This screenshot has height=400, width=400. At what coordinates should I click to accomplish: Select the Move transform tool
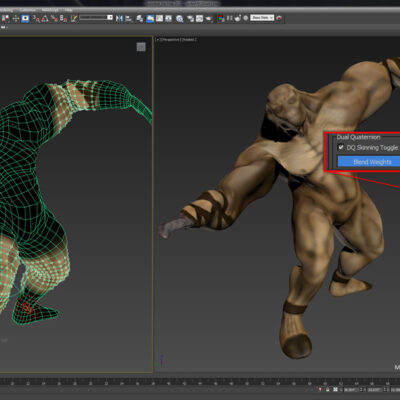16,18
